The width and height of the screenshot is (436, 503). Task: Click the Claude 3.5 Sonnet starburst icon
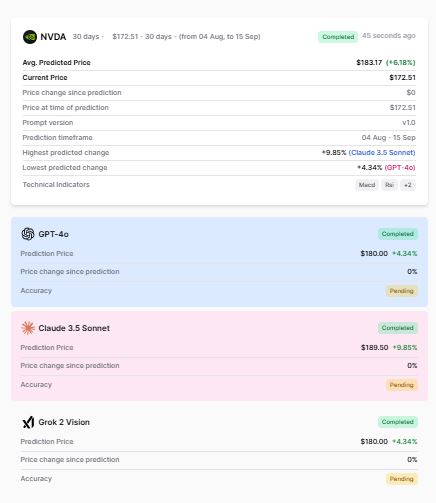click(28, 328)
